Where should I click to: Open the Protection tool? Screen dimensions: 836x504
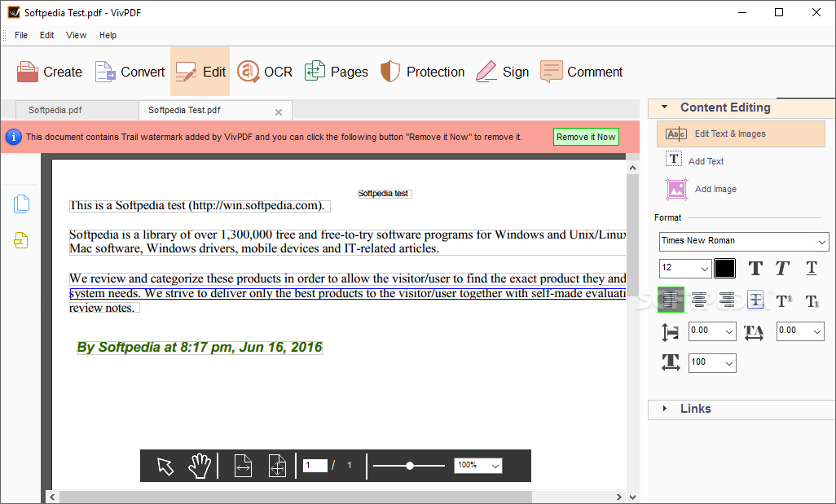coord(422,72)
